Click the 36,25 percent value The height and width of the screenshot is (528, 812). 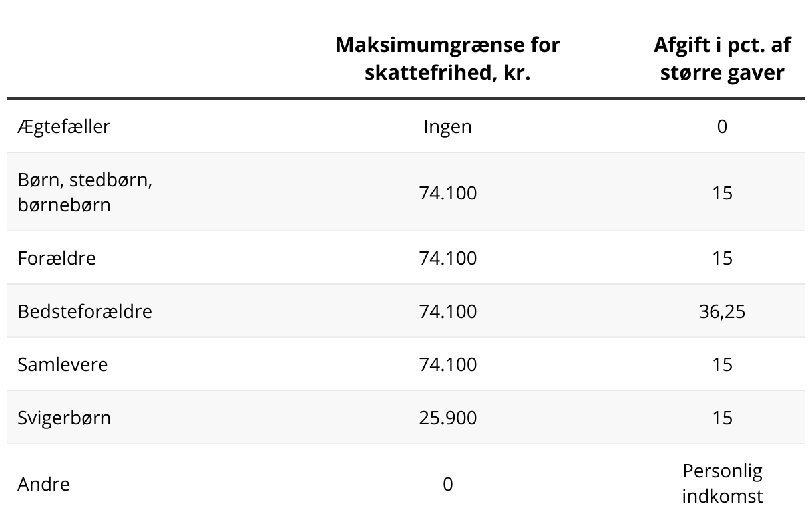click(722, 311)
